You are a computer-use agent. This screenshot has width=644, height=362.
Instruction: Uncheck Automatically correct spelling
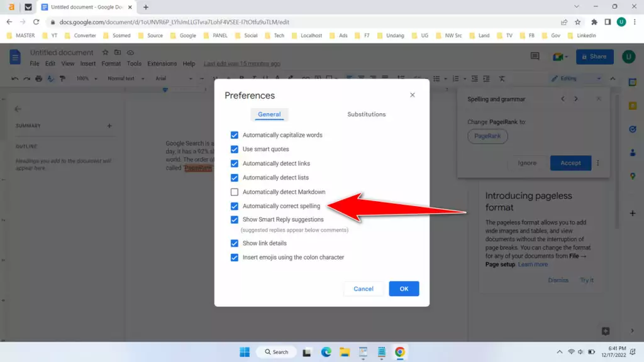pos(235,206)
